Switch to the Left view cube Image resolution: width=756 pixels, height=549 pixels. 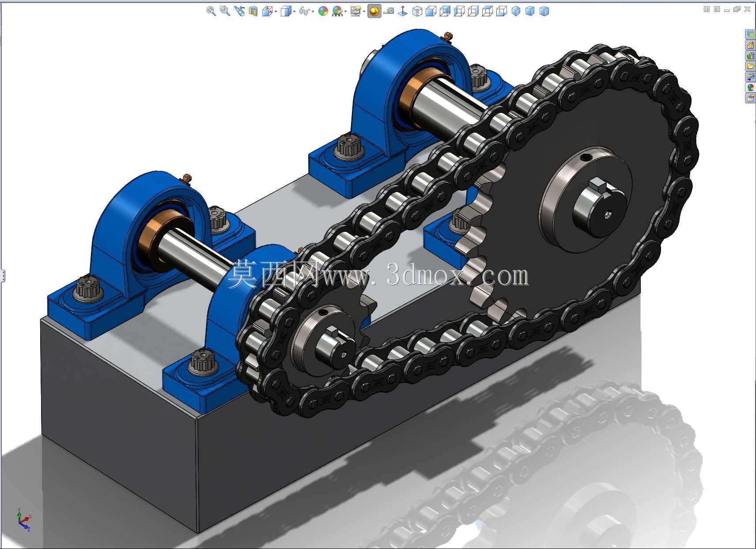459,11
